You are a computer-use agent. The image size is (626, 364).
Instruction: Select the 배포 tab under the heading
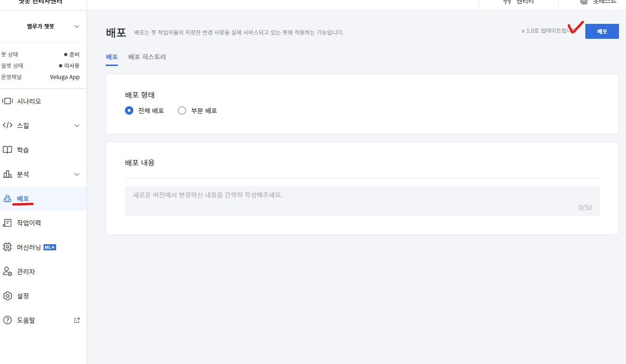pos(112,57)
